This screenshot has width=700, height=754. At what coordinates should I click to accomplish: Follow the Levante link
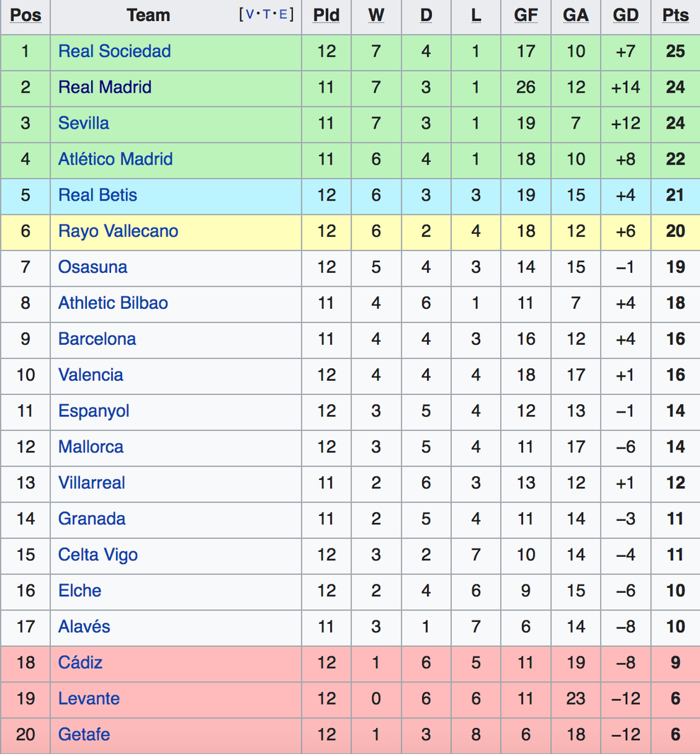click(89, 698)
